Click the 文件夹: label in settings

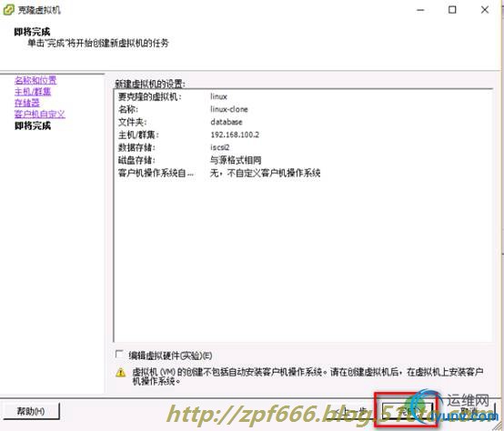(x=133, y=122)
